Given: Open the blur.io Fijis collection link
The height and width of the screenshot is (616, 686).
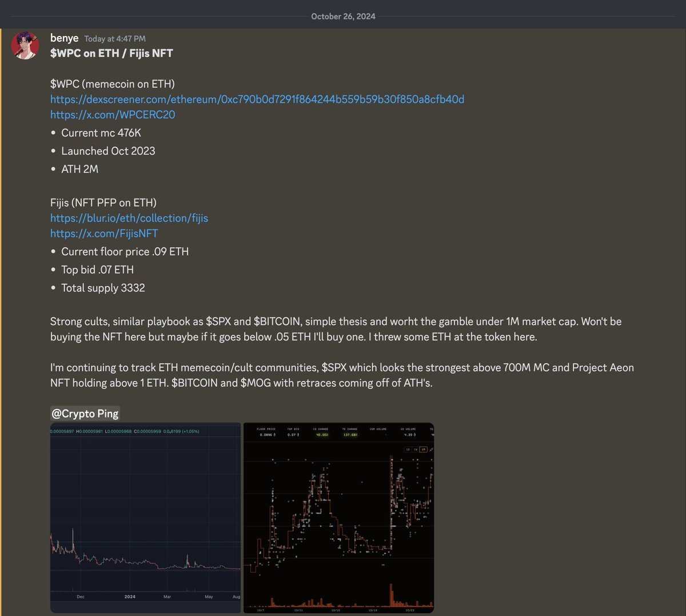Looking at the screenshot, I should 129,218.
